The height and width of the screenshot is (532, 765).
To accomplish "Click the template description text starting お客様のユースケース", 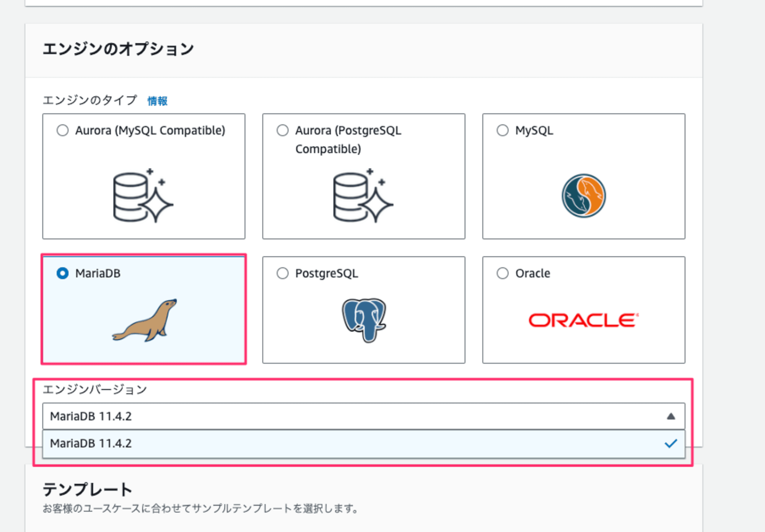I will [x=200, y=509].
